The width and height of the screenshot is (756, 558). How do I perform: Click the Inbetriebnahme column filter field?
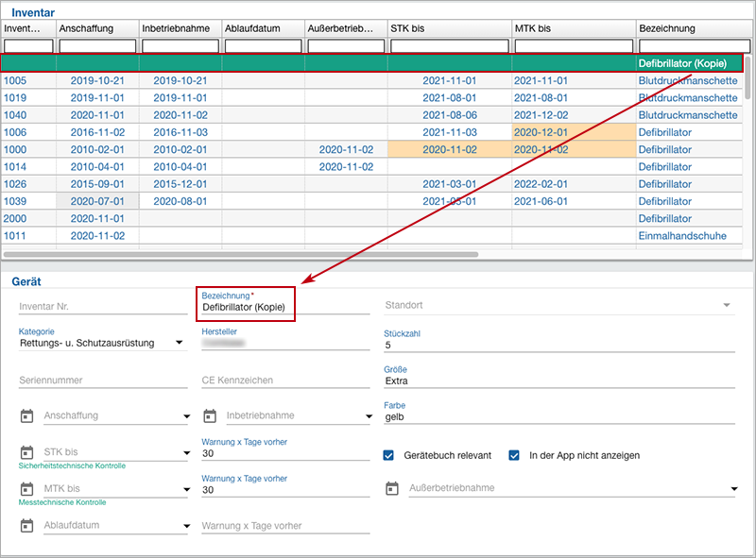(180, 45)
